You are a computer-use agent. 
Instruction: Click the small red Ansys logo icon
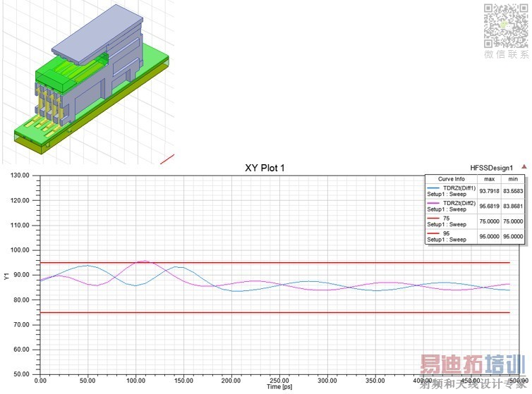(x=524, y=167)
